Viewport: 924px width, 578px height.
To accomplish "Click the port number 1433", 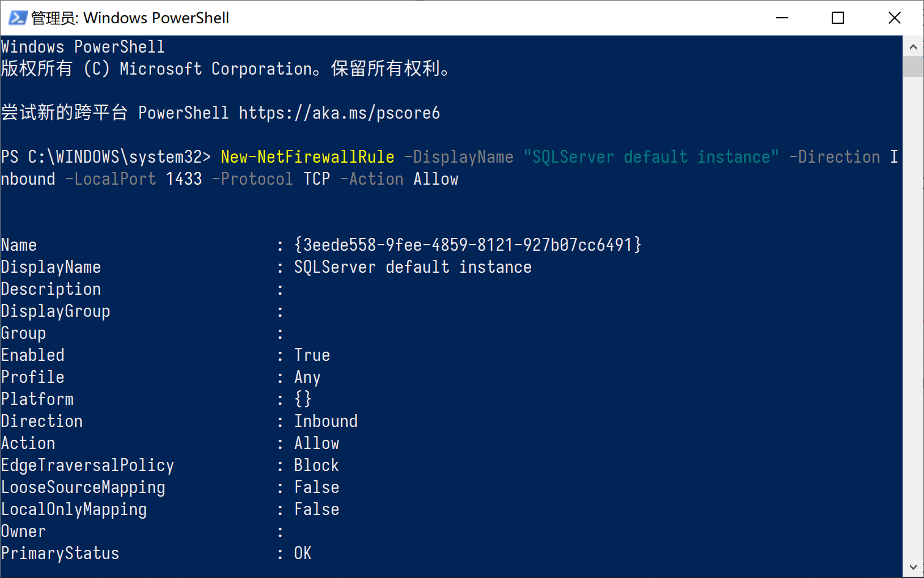I will (x=184, y=179).
